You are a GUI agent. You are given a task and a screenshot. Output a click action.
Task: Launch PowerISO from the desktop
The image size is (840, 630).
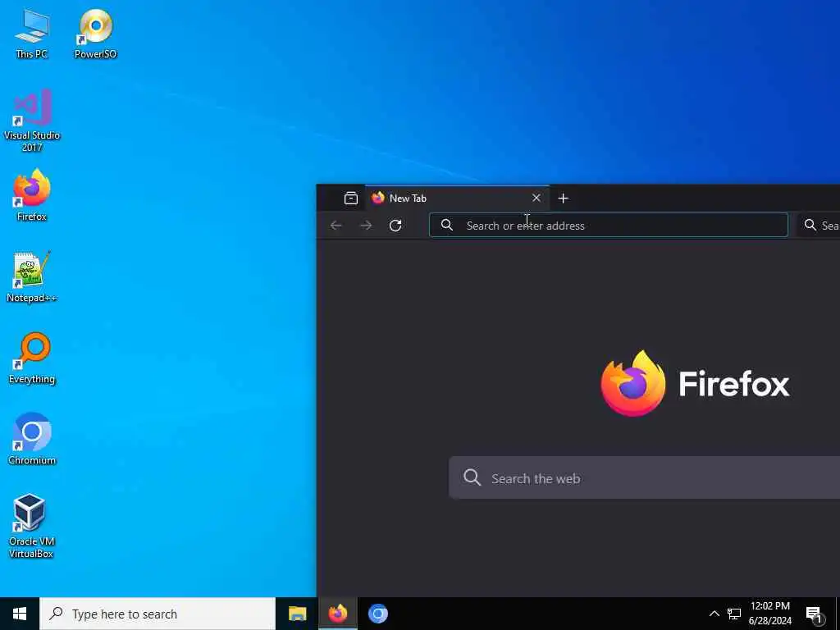(95, 34)
